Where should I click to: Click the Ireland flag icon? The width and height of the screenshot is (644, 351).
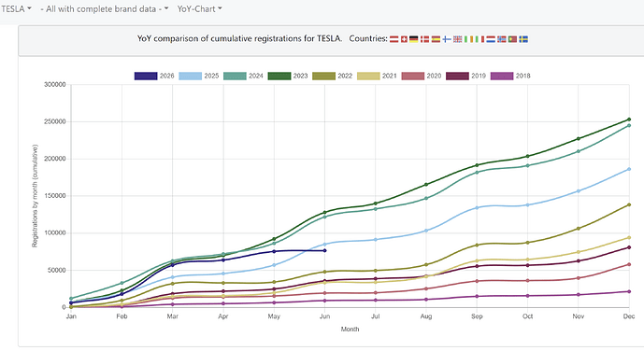click(468, 39)
